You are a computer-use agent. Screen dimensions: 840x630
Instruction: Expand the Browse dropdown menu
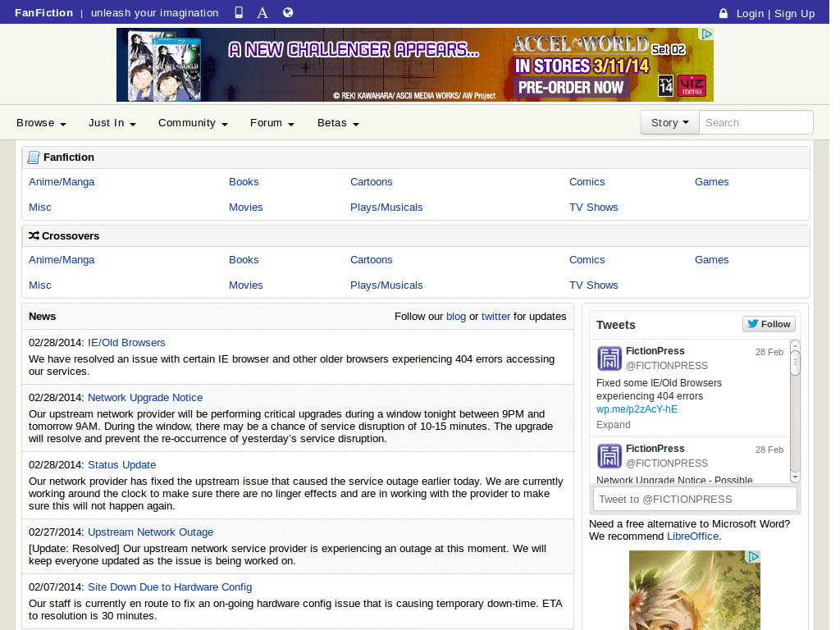pyautogui.click(x=41, y=123)
